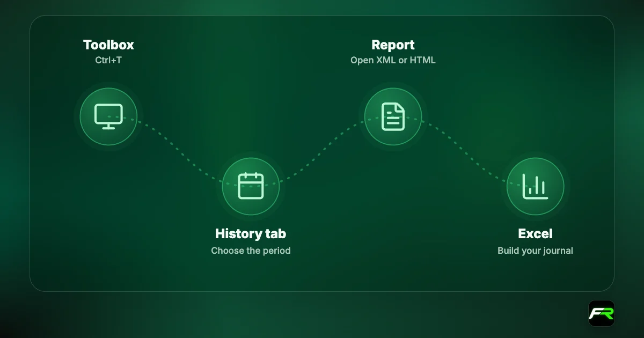The height and width of the screenshot is (338, 644).
Task: Select the "Excel" heading
Action: coord(535,234)
